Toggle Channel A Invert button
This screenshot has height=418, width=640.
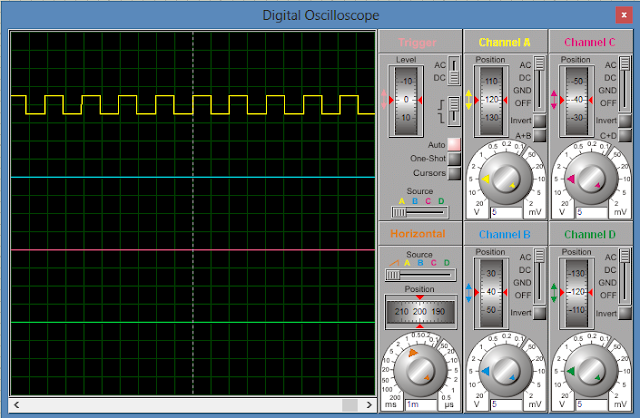coord(539,121)
